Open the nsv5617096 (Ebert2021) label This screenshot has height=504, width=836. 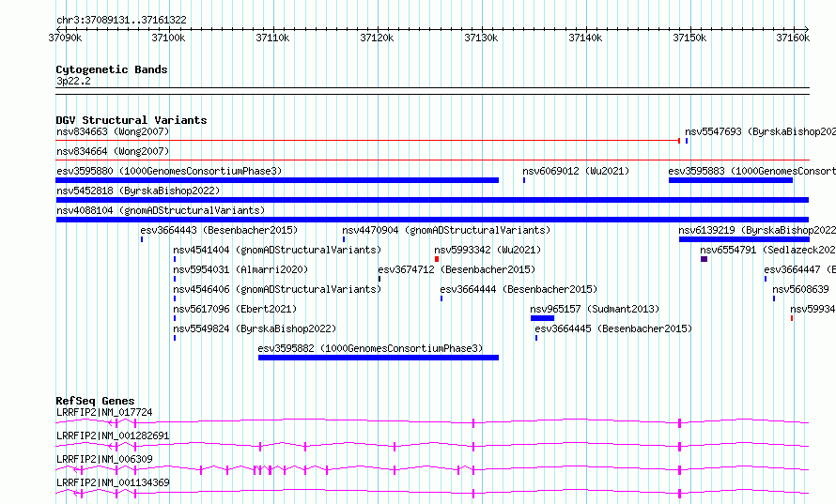[235, 309]
